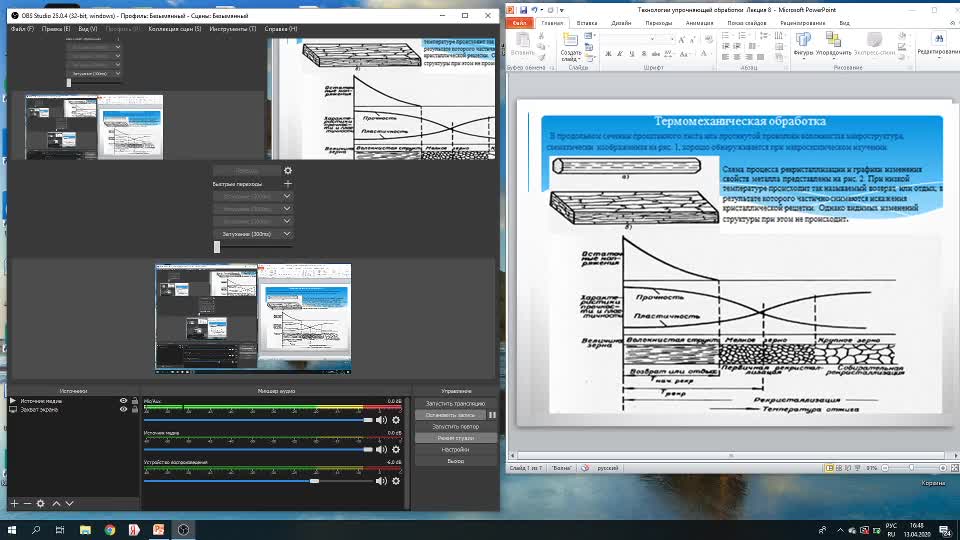
Task: Expand third quick transition dropdown arrow
Action: point(287,221)
